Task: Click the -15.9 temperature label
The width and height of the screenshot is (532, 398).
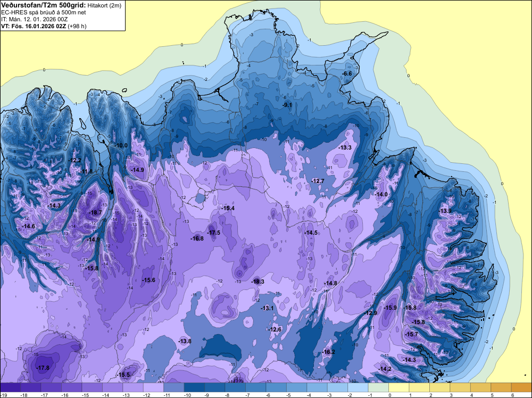Action: point(390,308)
